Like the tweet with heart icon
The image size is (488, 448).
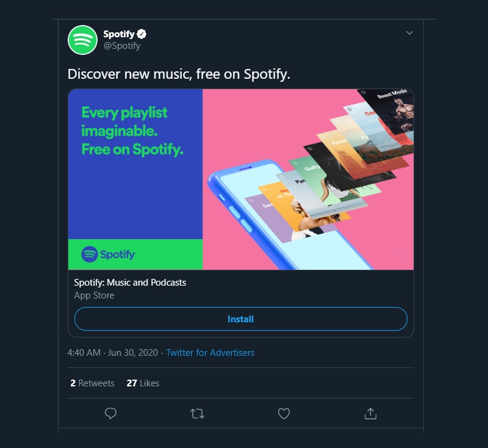coord(284,414)
